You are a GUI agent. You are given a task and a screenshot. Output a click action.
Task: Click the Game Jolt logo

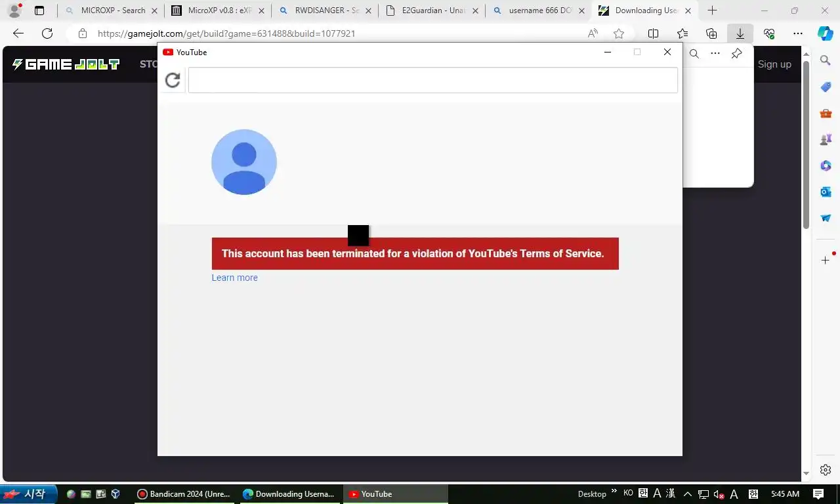point(66,64)
